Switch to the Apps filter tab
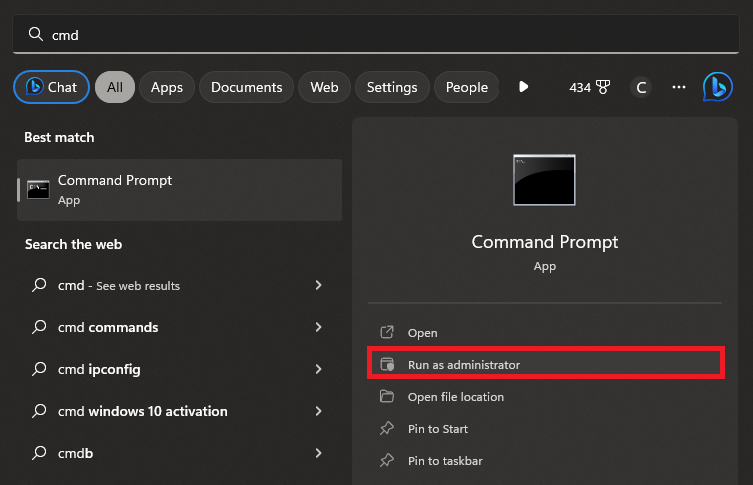Image resolution: width=753 pixels, height=485 pixels. 167,87
